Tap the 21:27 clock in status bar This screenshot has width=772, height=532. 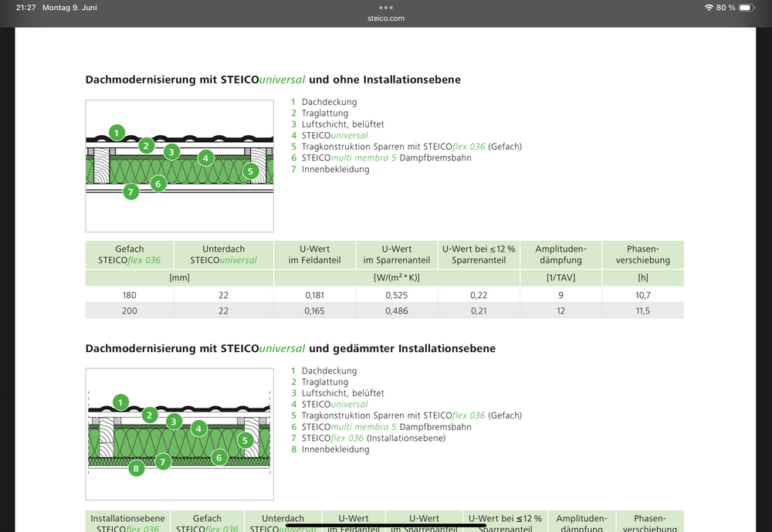click(x=25, y=8)
